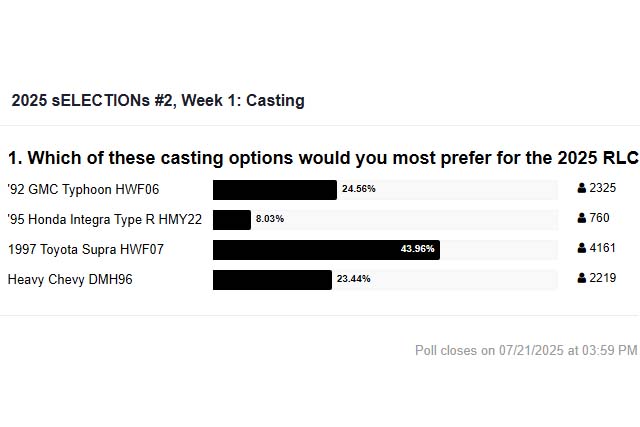The height and width of the screenshot is (427, 640).
Task: Click the 43.96% percentage label
Action: click(x=418, y=249)
